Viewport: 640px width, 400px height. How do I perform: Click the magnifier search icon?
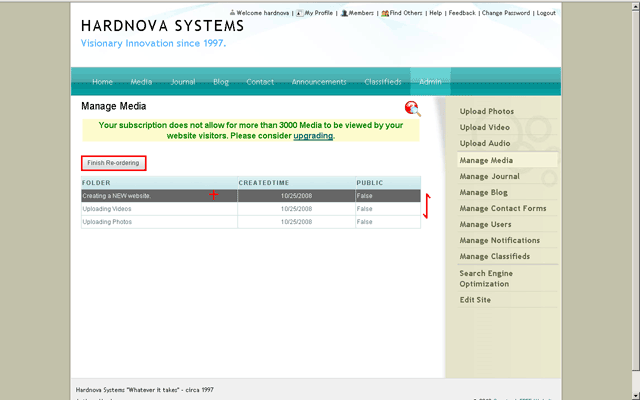click(412, 108)
